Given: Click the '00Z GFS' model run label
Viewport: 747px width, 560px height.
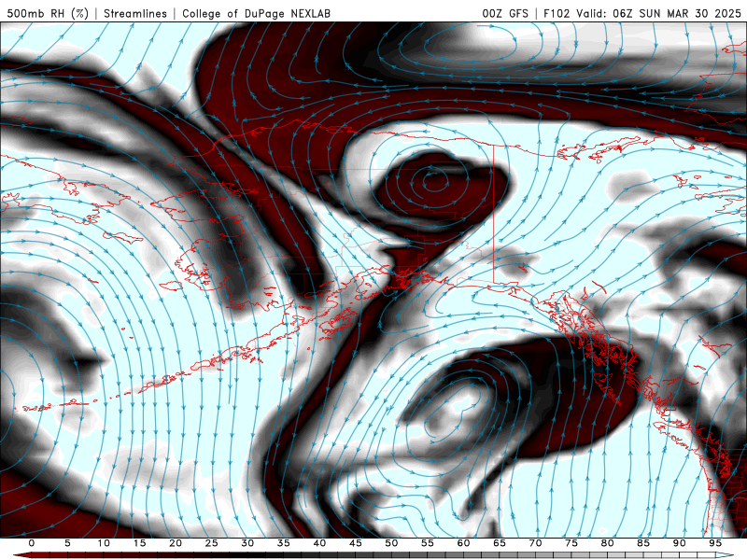Looking at the screenshot, I should (x=505, y=13).
